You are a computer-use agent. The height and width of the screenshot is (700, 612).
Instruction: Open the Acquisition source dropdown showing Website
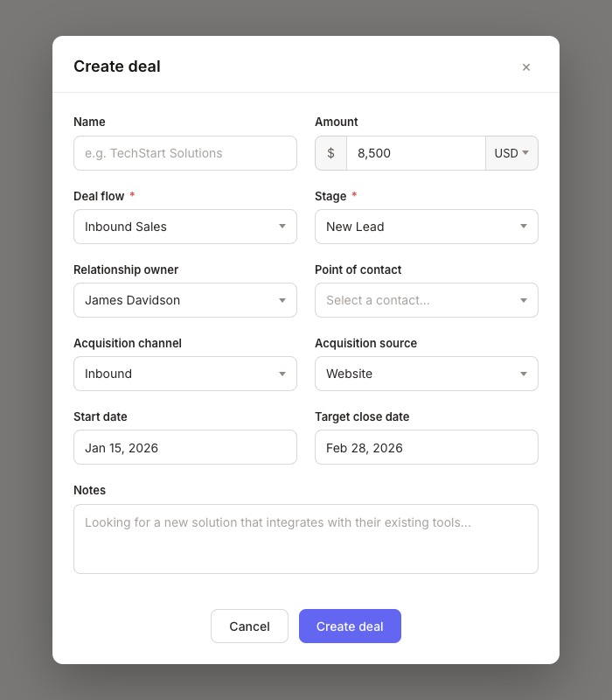pyautogui.click(x=427, y=374)
